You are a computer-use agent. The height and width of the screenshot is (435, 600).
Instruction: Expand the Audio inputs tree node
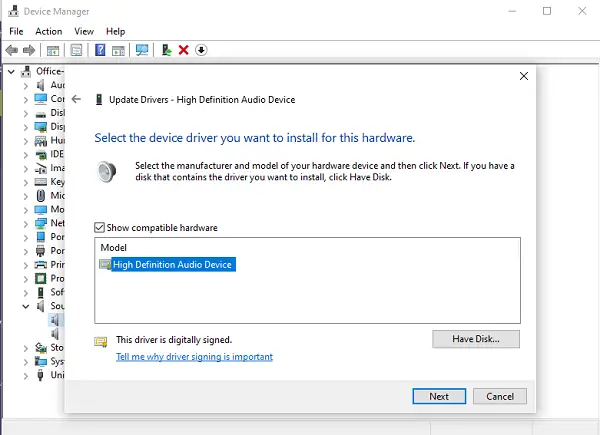tap(25, 86)
